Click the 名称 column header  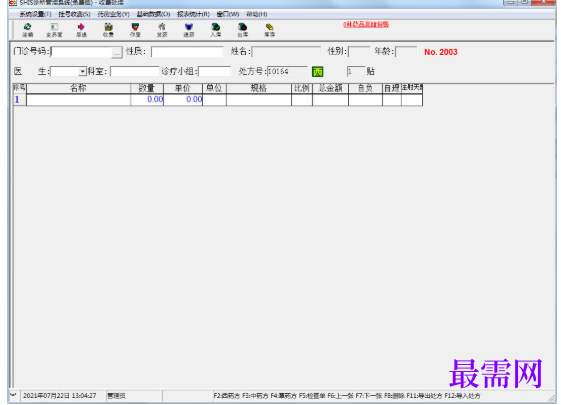pyautogui.click(x=78, y=88)
